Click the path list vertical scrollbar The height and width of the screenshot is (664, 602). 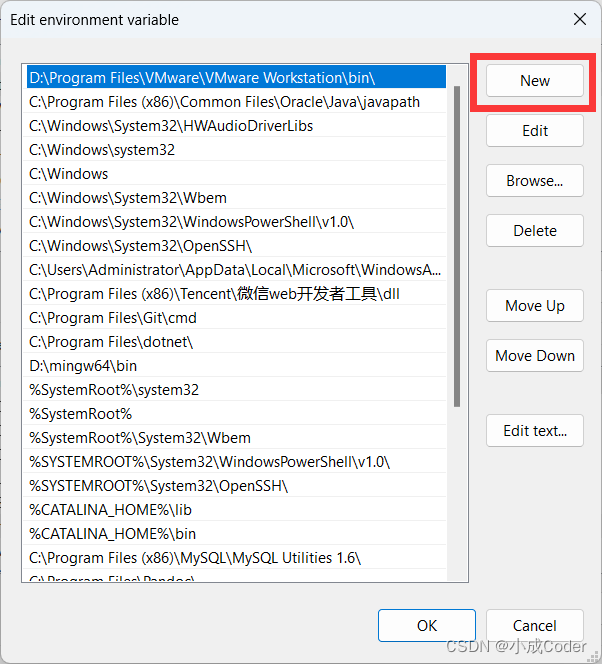coord(458,245)
